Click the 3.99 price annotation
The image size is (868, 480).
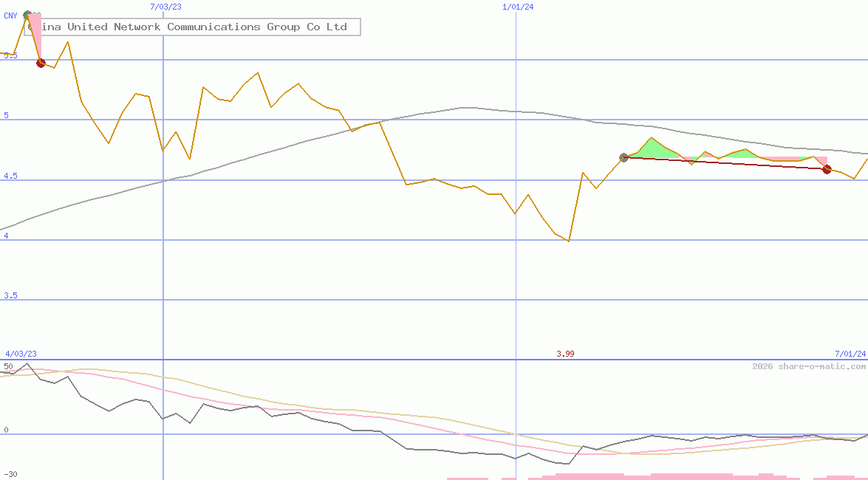coord(565,354)
